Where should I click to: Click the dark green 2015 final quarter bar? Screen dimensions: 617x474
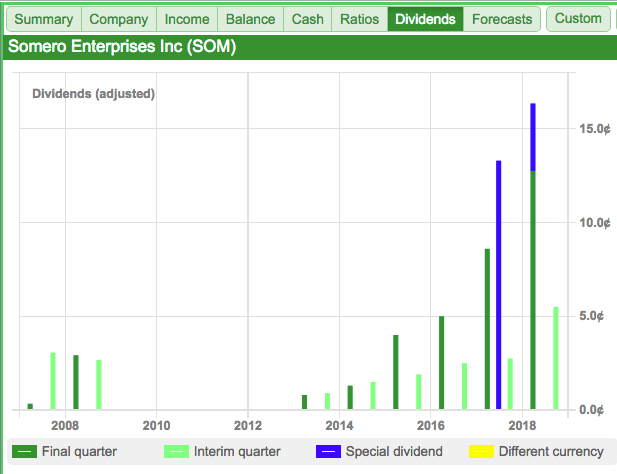point(395,372)
